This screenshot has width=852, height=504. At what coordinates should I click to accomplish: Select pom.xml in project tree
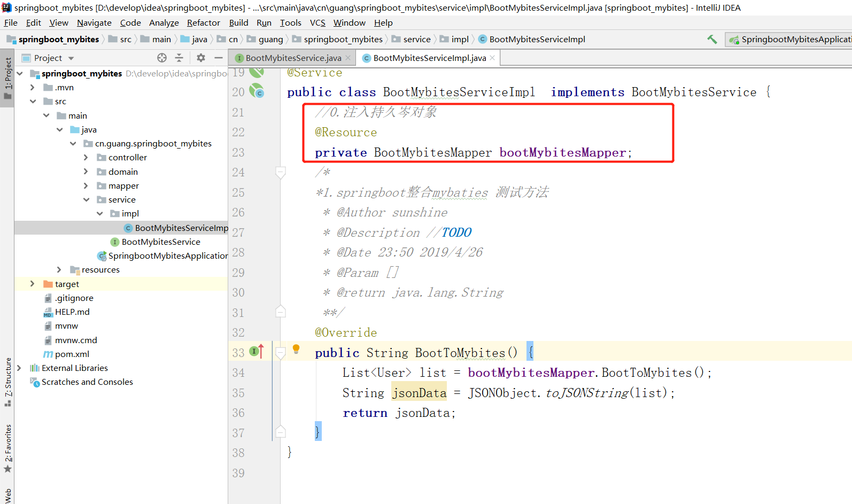(66, 354)
